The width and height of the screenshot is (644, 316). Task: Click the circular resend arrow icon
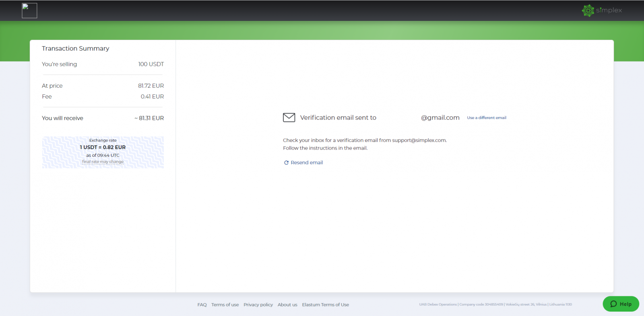[x=286, y=163]
